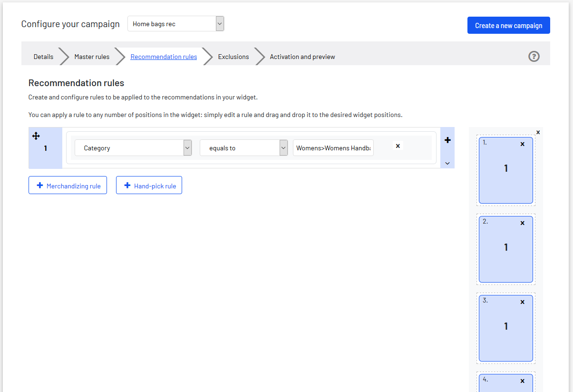The image size is (573, 392).
Task: Open the Category attribute dropdown
Action: click(x=133, y=148)
